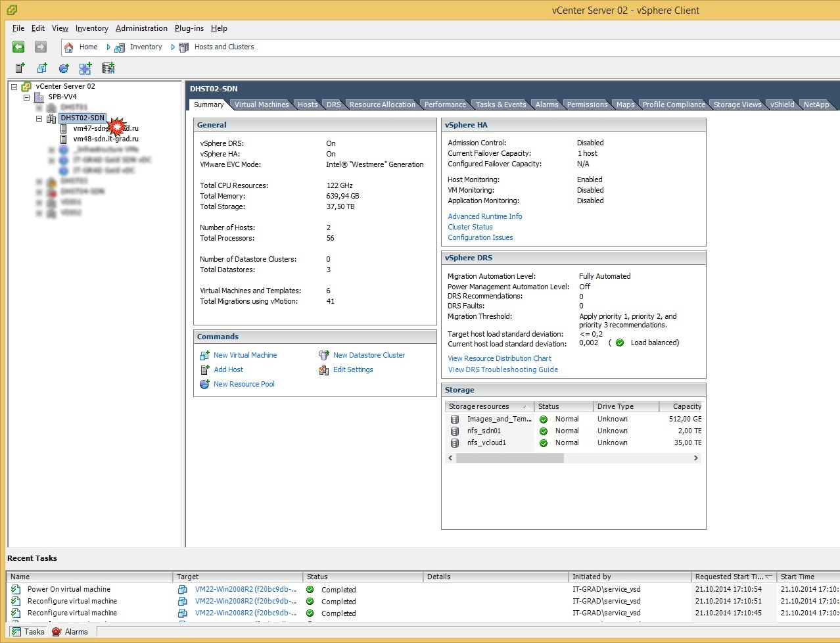Screen dimensions: 840x643
Task: Click the third toolbar icon with blue globe
Action: (x=64, y=68)
